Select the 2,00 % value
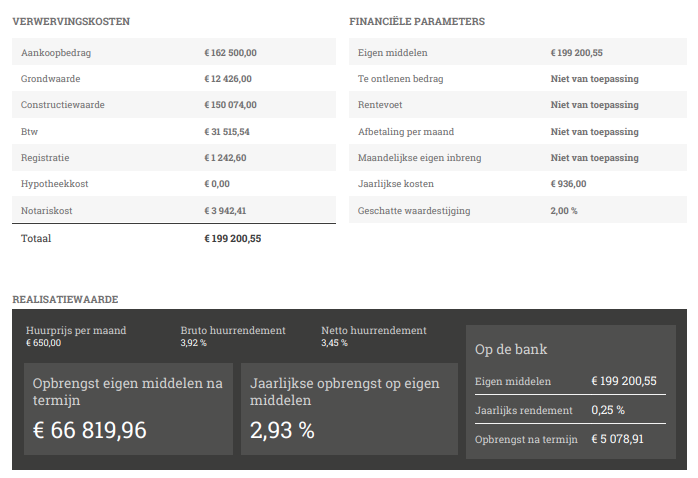The width and height of the screenshot is (698, 478). (564, 211)
